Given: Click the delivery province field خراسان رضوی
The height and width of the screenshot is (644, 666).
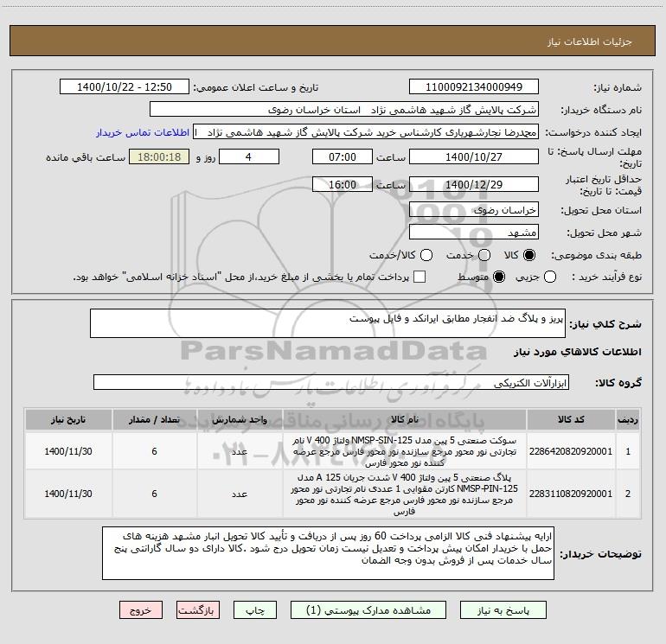Looking at the screenshot, I should tap(474, 209).
